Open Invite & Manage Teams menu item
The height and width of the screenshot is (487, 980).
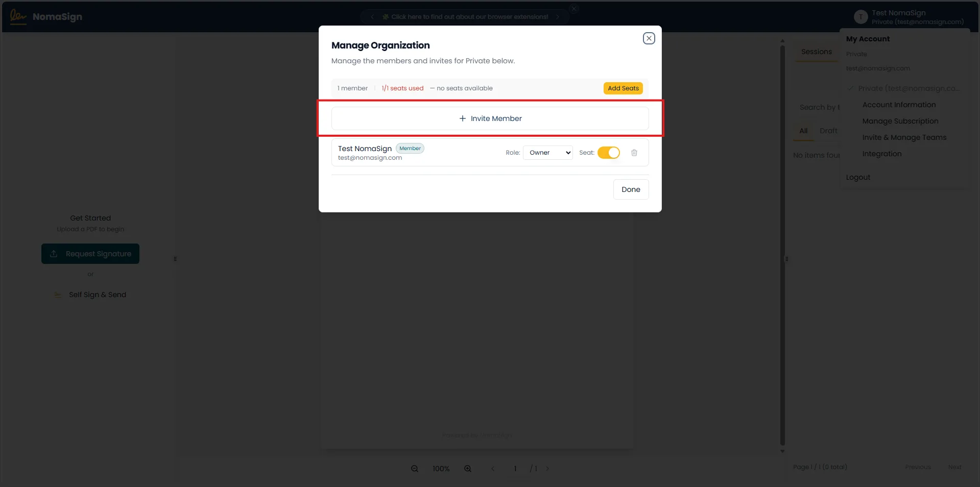click(904, 137)
